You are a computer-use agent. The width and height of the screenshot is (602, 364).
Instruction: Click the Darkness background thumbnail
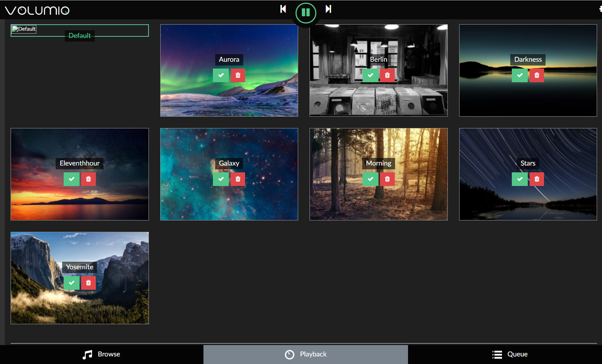(528, 70)
